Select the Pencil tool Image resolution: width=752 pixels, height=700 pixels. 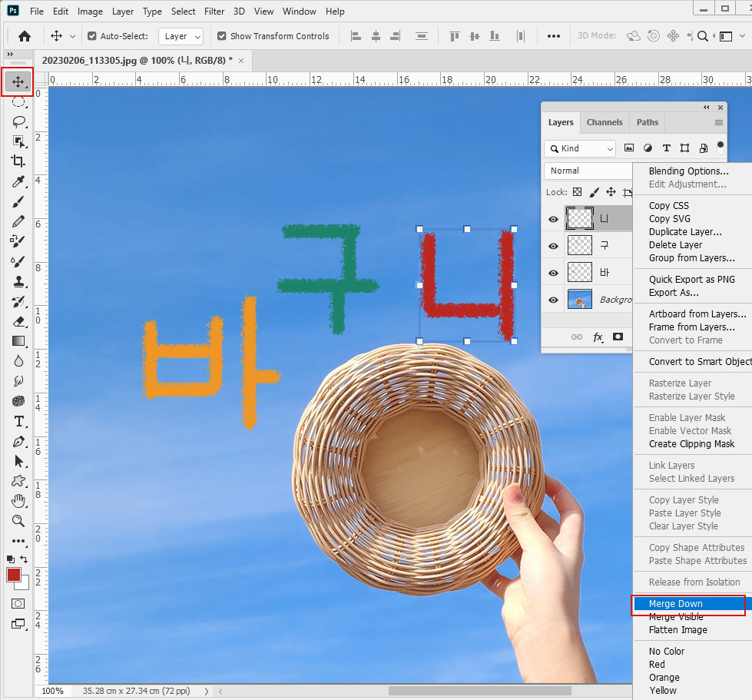coord(18,221)
